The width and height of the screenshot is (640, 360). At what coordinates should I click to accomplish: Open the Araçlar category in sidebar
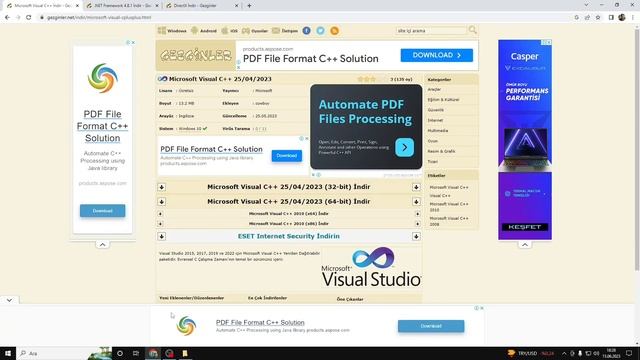(x=434, y=89)
